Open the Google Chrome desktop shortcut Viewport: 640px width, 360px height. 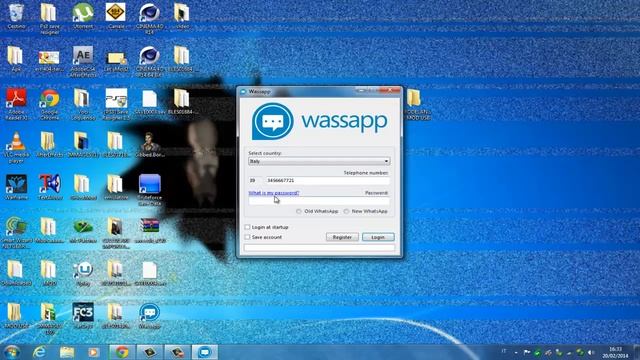pyautogui.click(x=49, y=104)
